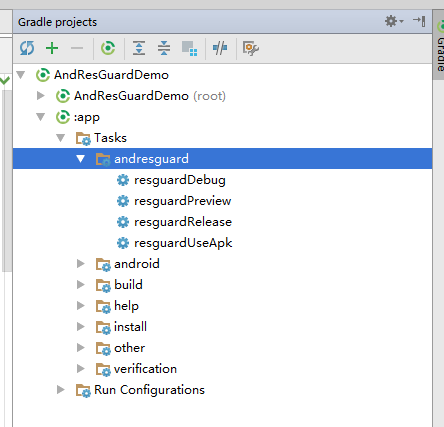Click Gradle icon beside :app
Viewport: 444px width, 427px height.
[63, 117]
